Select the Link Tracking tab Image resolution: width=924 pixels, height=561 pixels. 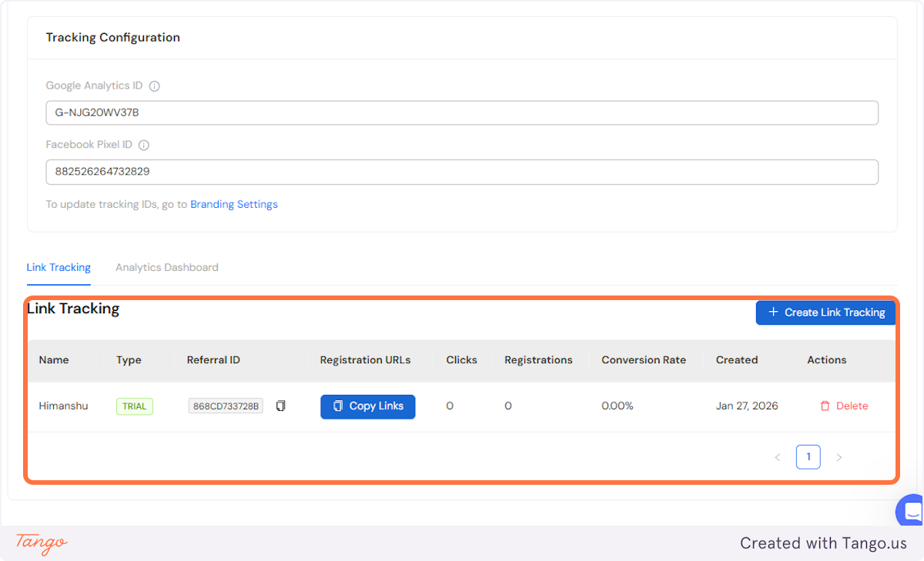point(59,267)
